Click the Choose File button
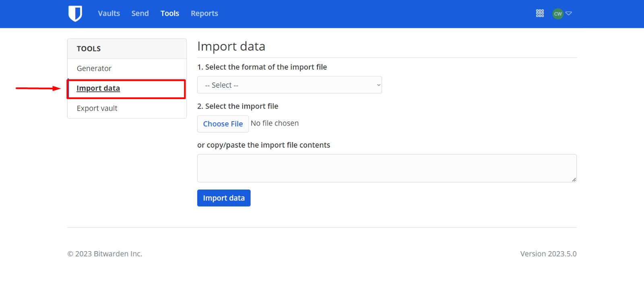Screen dimensions: 644x299 click(223, 124)
